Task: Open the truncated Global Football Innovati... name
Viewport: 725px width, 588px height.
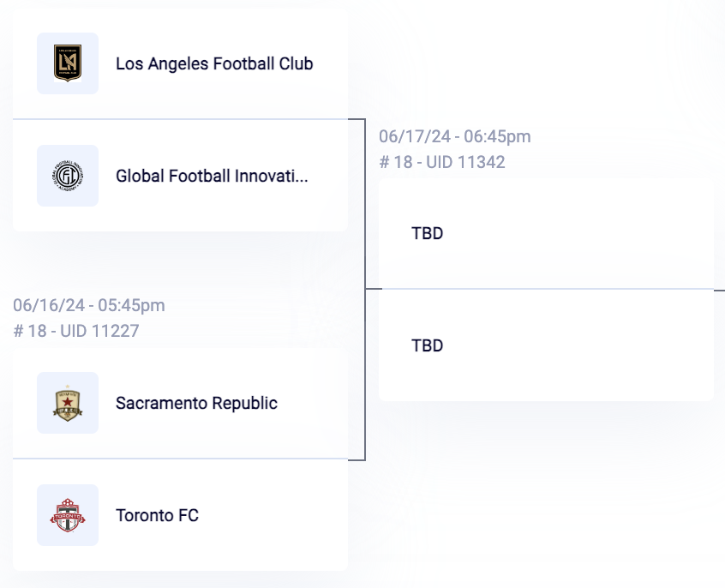Action: point(212,176)
